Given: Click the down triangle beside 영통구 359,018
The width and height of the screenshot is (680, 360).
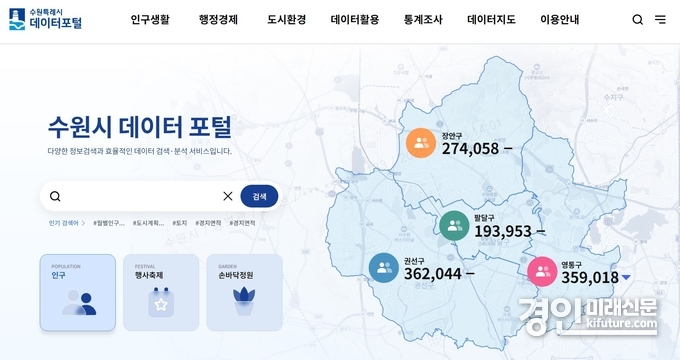Looking at the screenshot, I should point(626,278).
